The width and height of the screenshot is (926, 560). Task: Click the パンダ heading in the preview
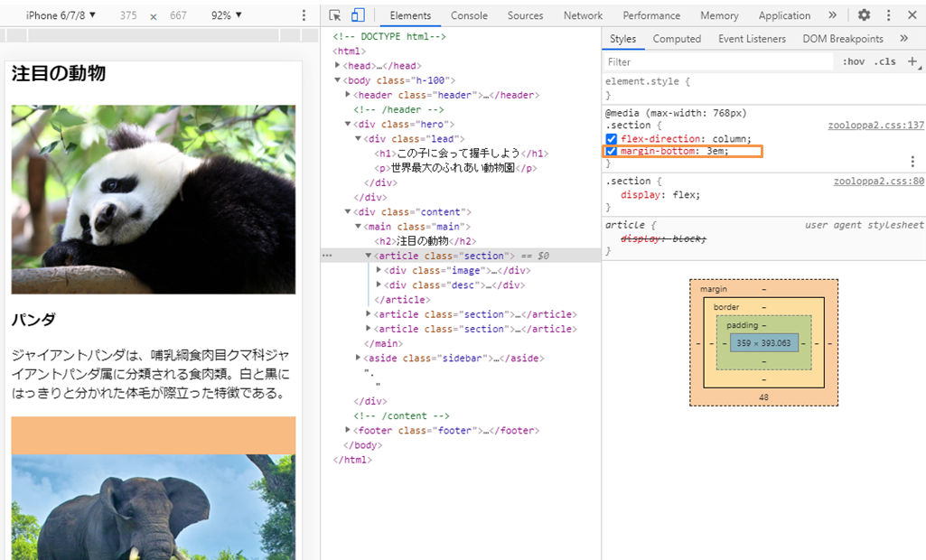pos(33,320)
